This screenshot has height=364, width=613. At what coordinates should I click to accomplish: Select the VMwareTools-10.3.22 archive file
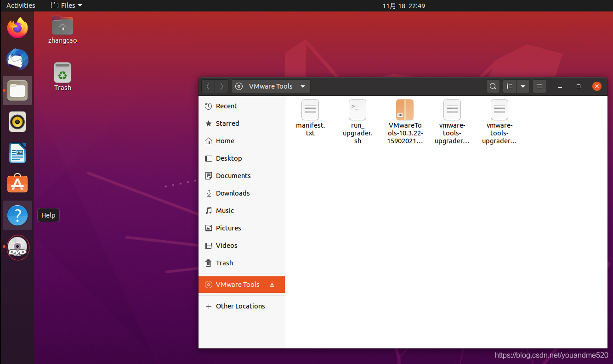pyautogui.click(x=405, y=122)
